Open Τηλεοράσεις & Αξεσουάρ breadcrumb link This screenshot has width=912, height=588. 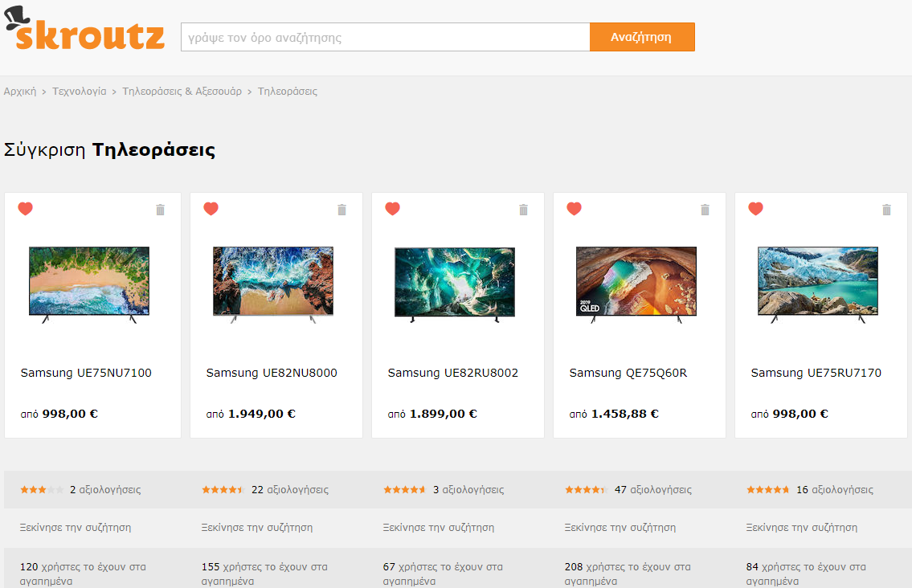click(x=182, y=92)
